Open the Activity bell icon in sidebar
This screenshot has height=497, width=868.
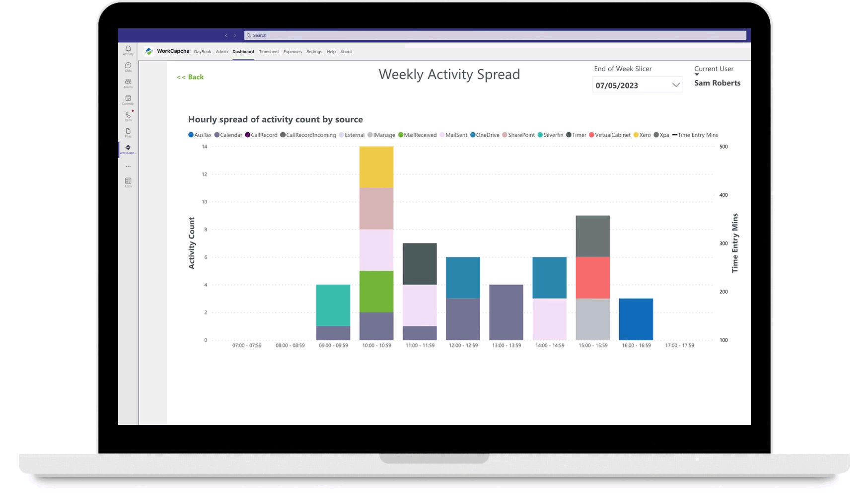point(128,50)
